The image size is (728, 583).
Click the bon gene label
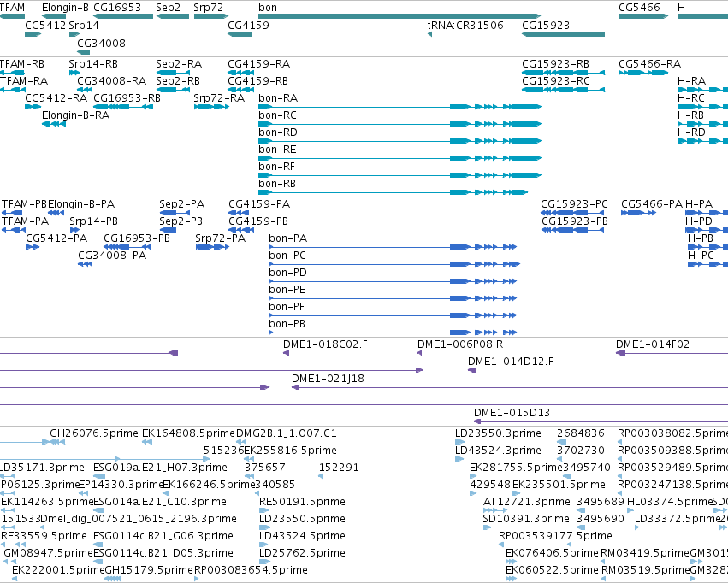tap(268, 8)
